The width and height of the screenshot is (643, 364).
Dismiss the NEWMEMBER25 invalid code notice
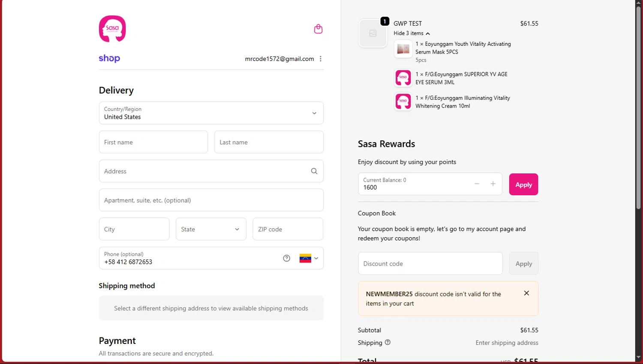[526, 293]
